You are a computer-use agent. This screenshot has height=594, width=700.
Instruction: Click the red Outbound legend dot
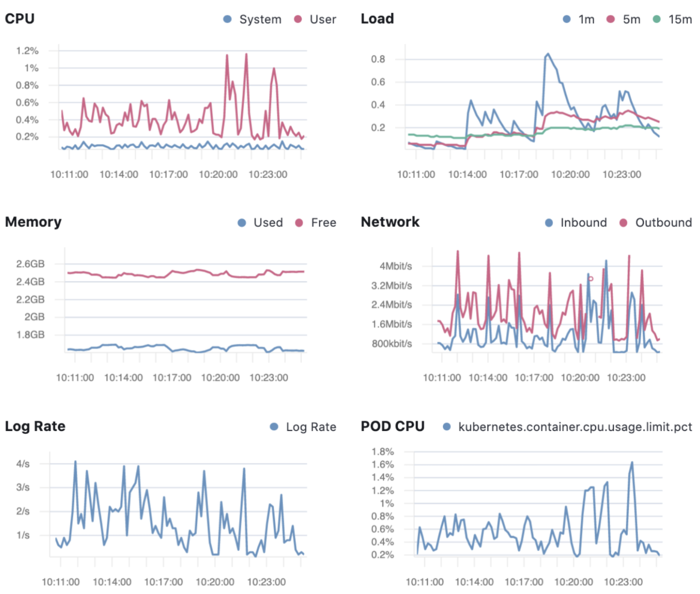623,223
